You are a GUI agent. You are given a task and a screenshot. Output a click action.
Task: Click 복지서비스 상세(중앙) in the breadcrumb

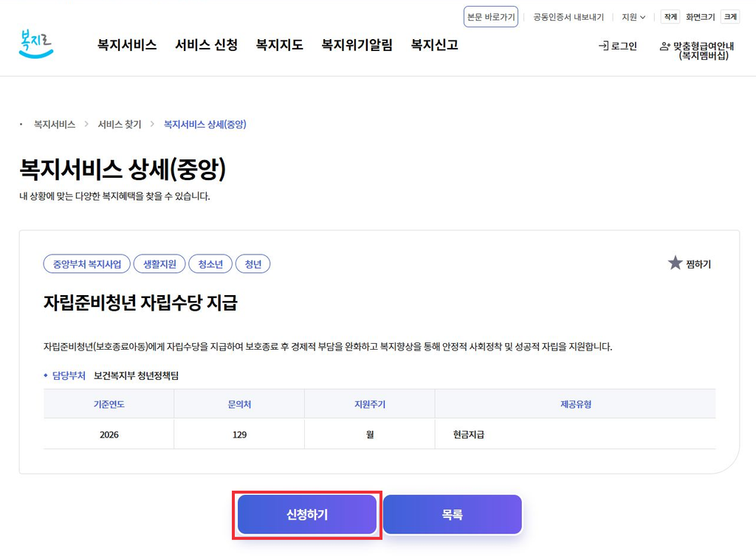click(x=205, y=125)
